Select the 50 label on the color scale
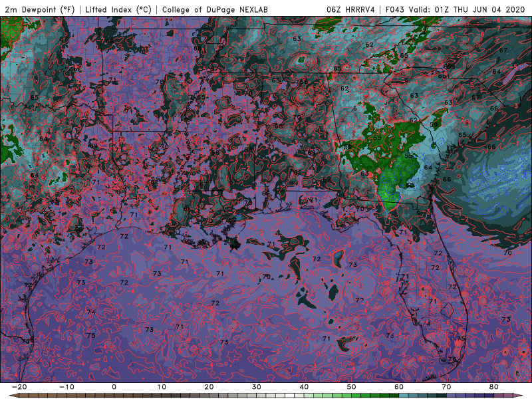Viewport: 532px width, 399px height. (x=352, y=387)
